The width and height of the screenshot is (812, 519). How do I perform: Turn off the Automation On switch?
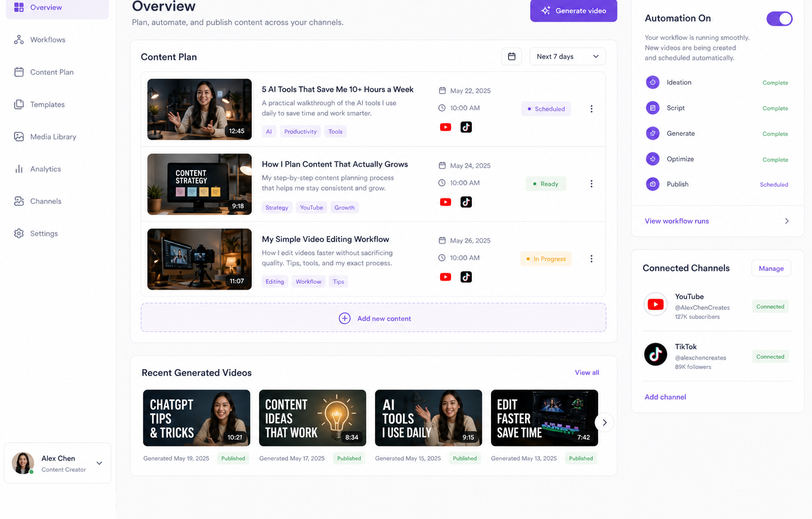tap(779, 19)
